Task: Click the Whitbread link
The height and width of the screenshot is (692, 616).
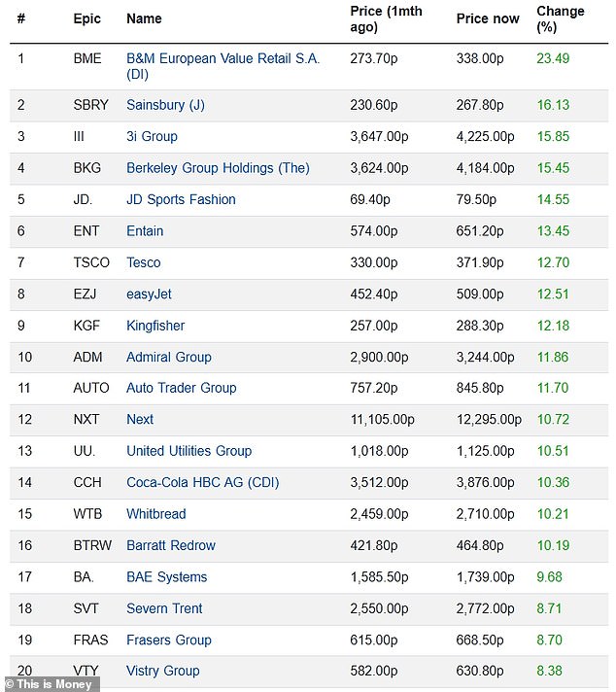Action: [156, 514]
